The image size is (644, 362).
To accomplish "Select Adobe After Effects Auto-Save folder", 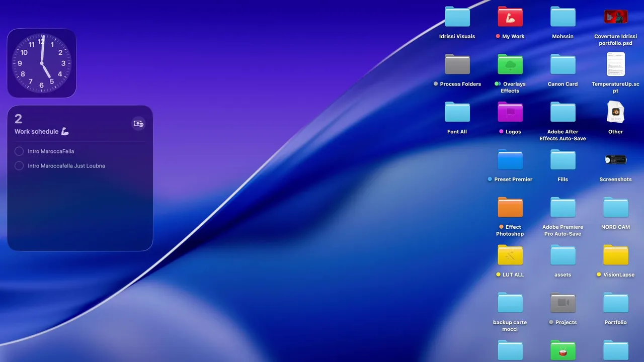I will (562, 112).
